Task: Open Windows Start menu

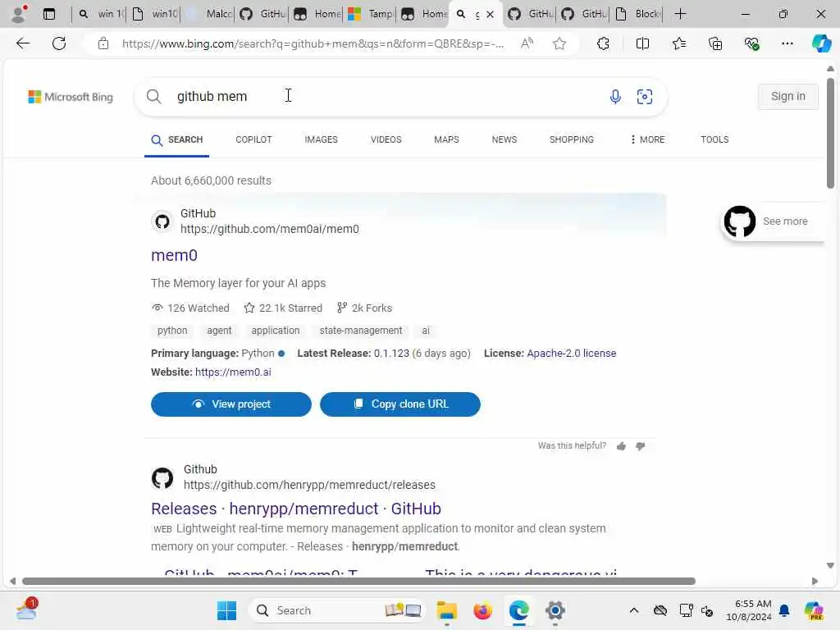Action: [x=226, y=610]
